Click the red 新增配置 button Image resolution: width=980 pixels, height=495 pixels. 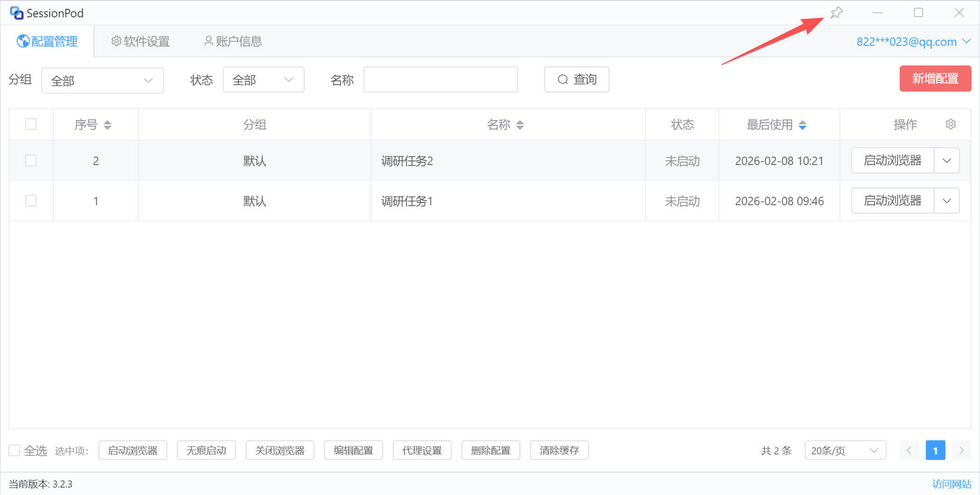(935, 79)
